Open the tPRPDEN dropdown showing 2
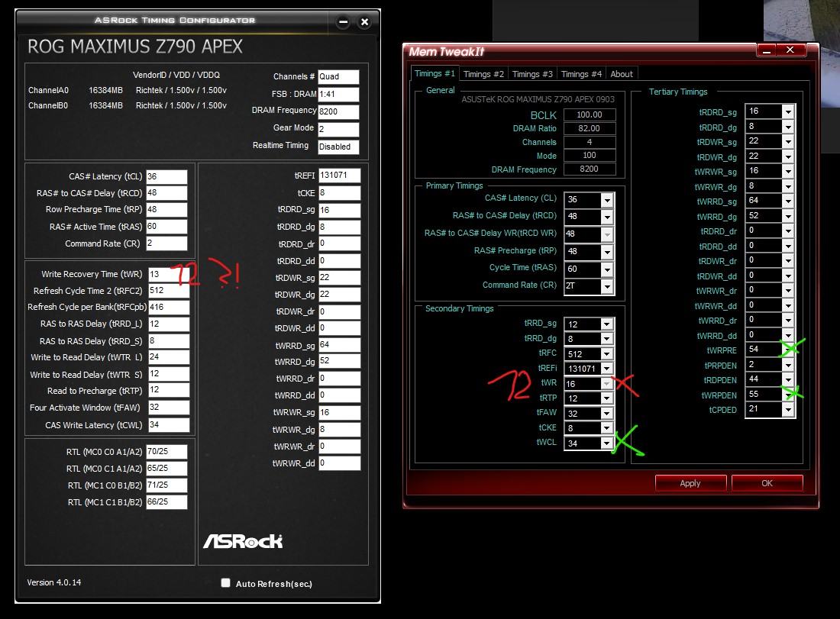The height and width of the screenshot is (619, 840). pyautogui.click(x=788, y=365)
